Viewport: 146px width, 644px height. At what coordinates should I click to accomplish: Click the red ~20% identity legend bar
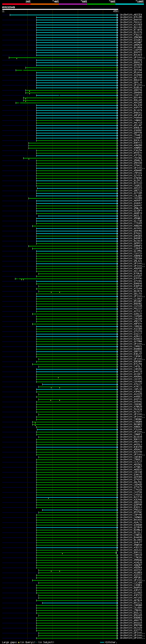coord(16,4)
